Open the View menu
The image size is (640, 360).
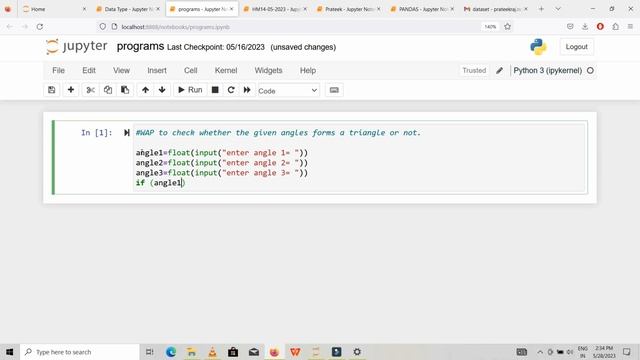(x=121, y=71)
